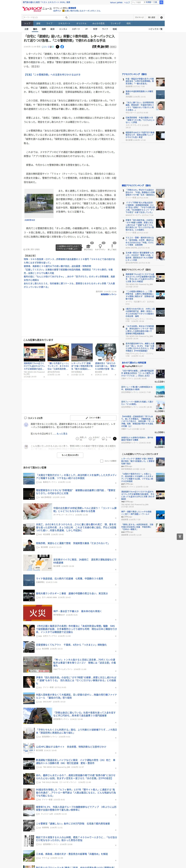Open the エキスパート tab

point(64,24)
